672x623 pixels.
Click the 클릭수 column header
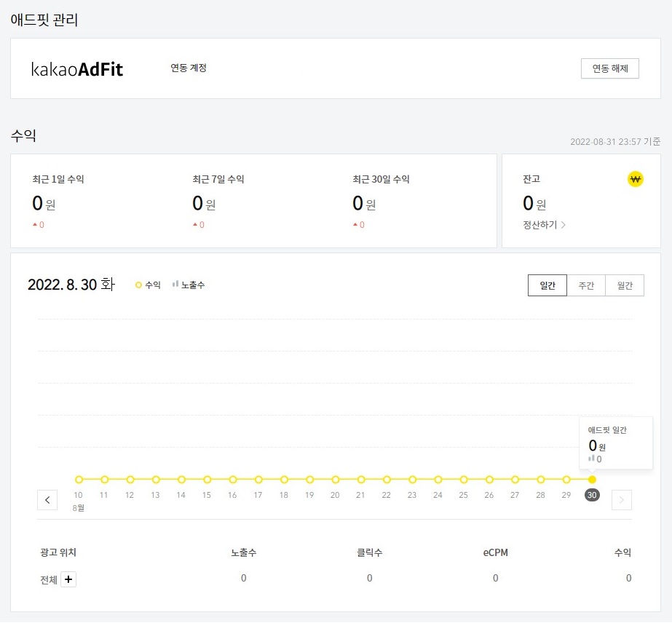pos(369,552)
